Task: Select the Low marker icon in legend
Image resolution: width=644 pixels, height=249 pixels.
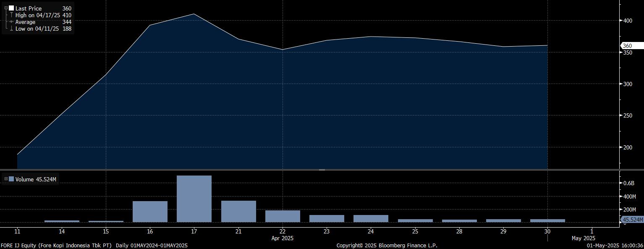Action: [x=11, y=29]
